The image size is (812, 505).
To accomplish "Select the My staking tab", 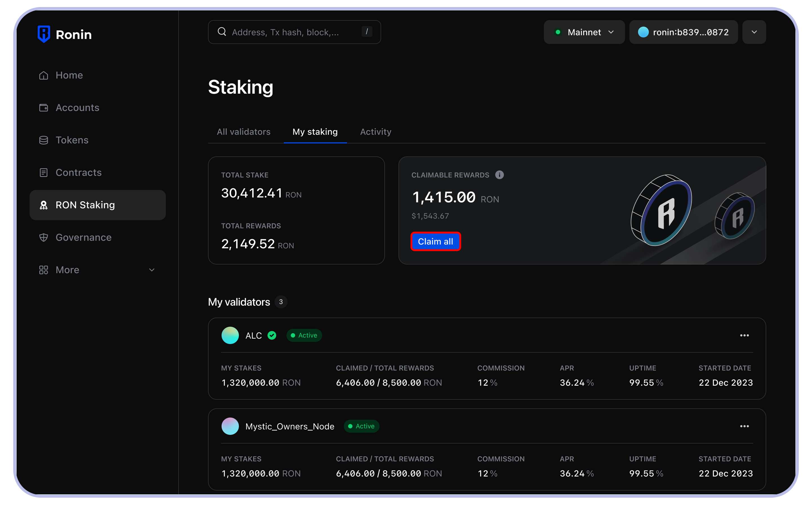I will click(x=315, y=132).
